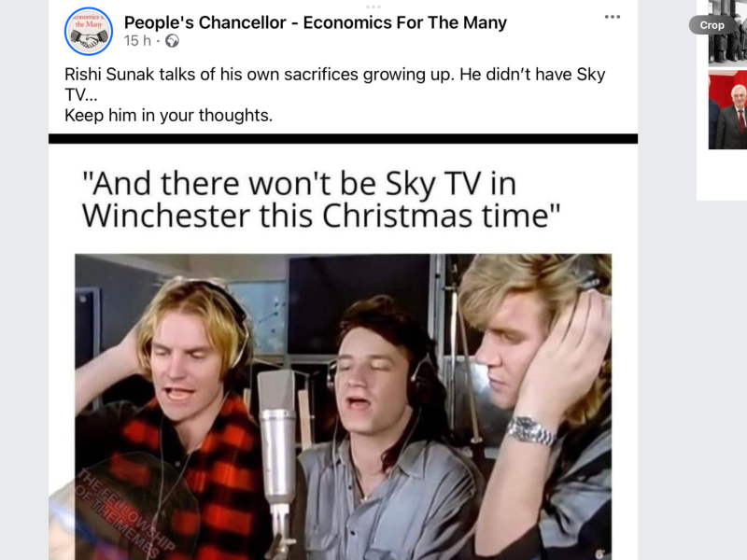Tap the Crop button

click(x=712, y=25)
